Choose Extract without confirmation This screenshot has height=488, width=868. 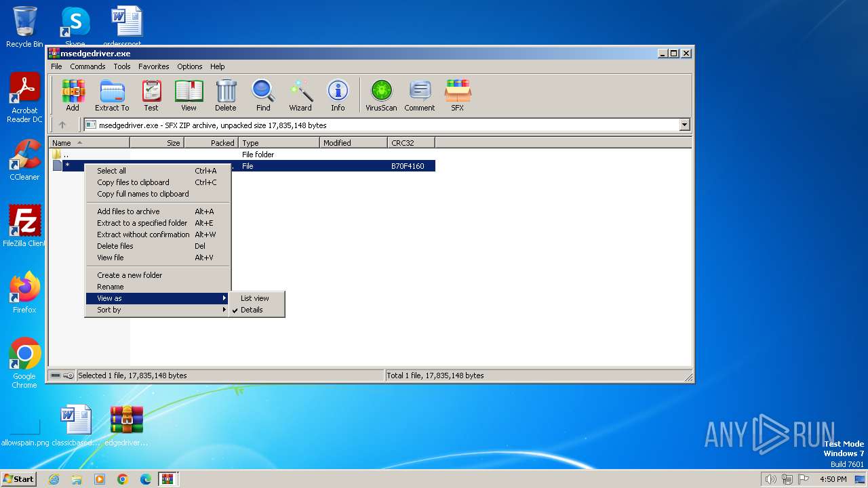tap(158, 235)
